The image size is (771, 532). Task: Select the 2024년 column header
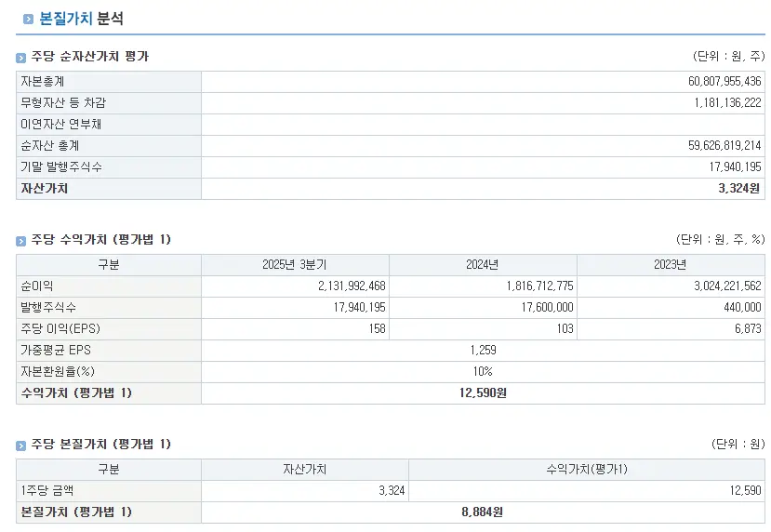(x=482, y=265)
